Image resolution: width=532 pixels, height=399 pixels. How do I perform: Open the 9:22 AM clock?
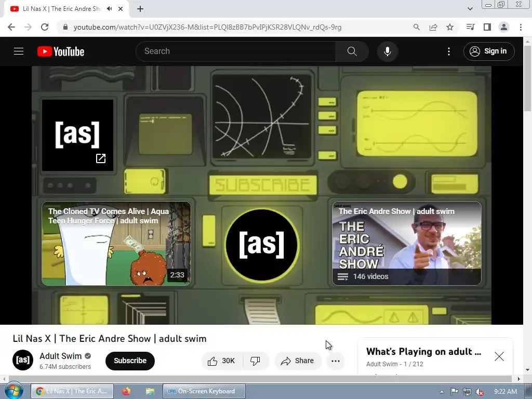[505, 392]
